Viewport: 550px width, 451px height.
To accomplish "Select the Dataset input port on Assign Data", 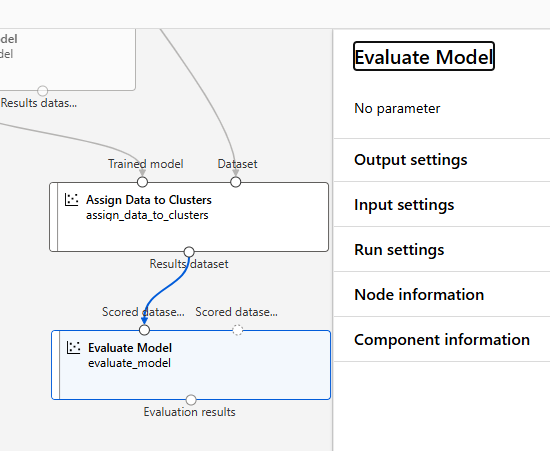I will click(x=236, y=182).
